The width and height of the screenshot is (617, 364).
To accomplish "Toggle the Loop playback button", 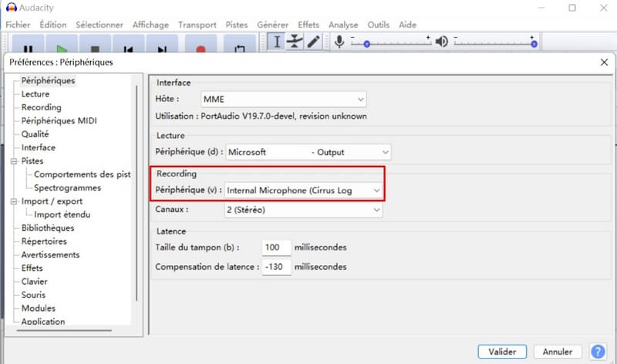I will click(240, 44).
